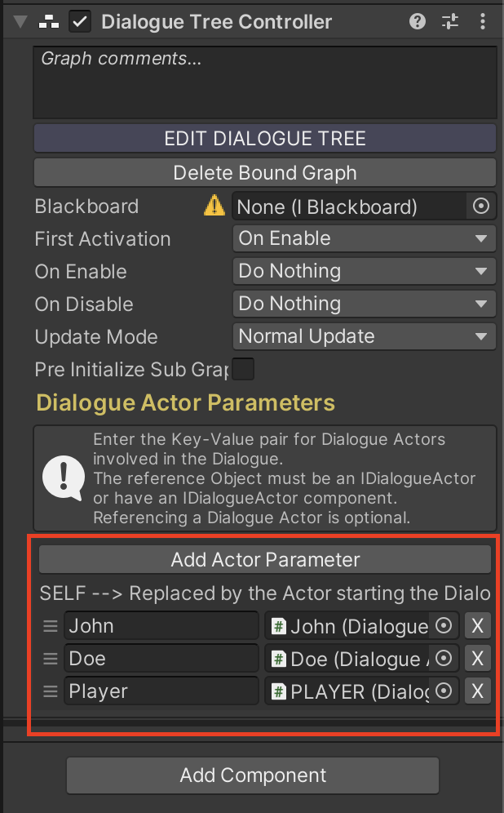The height and width of the screenshot is (813, 504).
Task: Disable the Dialogue Tree Controller component checkbox
Action: click(80, 22)
